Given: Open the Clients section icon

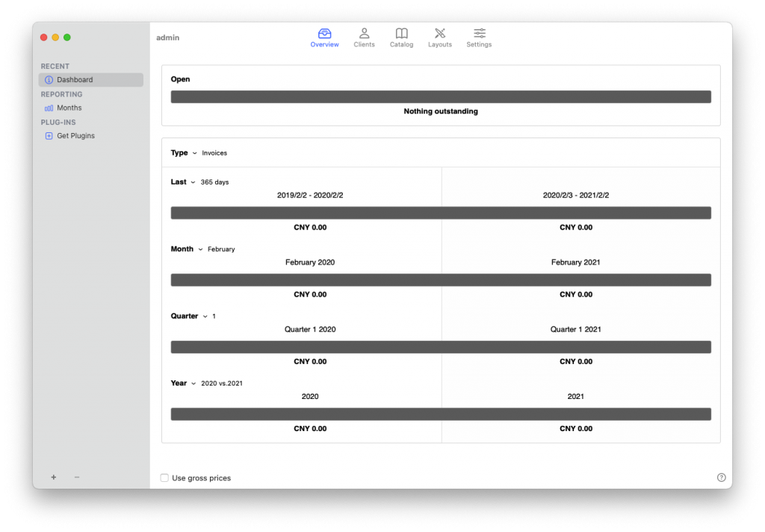Looking at the screenshot, I should click(x=364, y=33).
